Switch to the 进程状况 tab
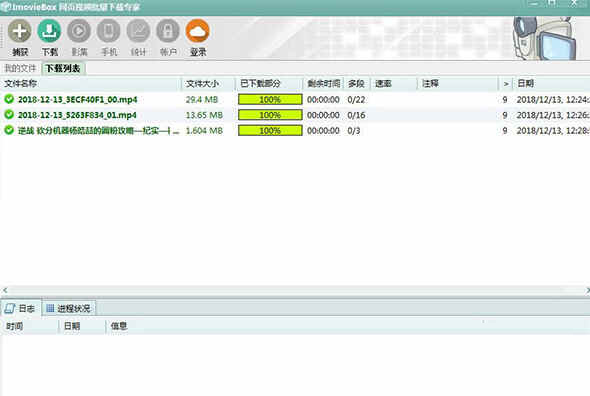The height and width of the screenshot is (396, 590). [x=69, y=309]
